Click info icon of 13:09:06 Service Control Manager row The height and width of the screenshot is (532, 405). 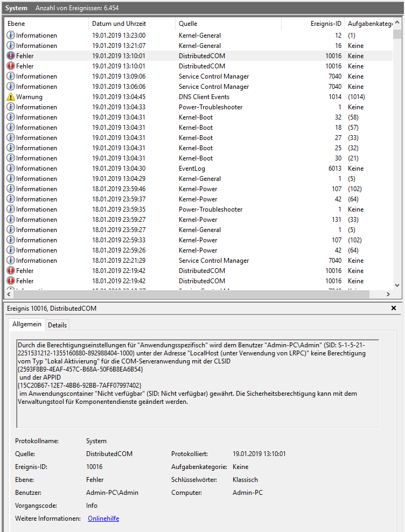point(11,76)
